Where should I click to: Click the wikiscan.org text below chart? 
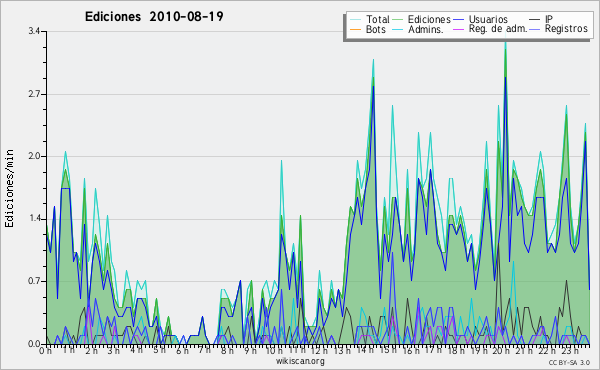click(x=300, y=361)
